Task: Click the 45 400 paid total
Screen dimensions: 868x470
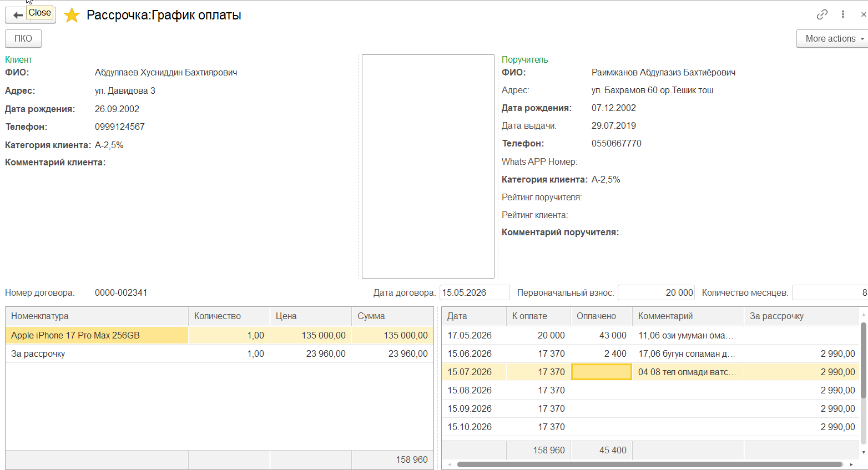Action: (613, 450)
